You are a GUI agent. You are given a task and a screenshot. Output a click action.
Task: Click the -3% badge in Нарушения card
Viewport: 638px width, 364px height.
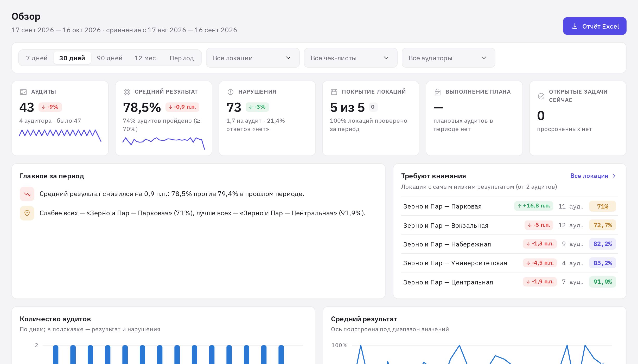257,107
